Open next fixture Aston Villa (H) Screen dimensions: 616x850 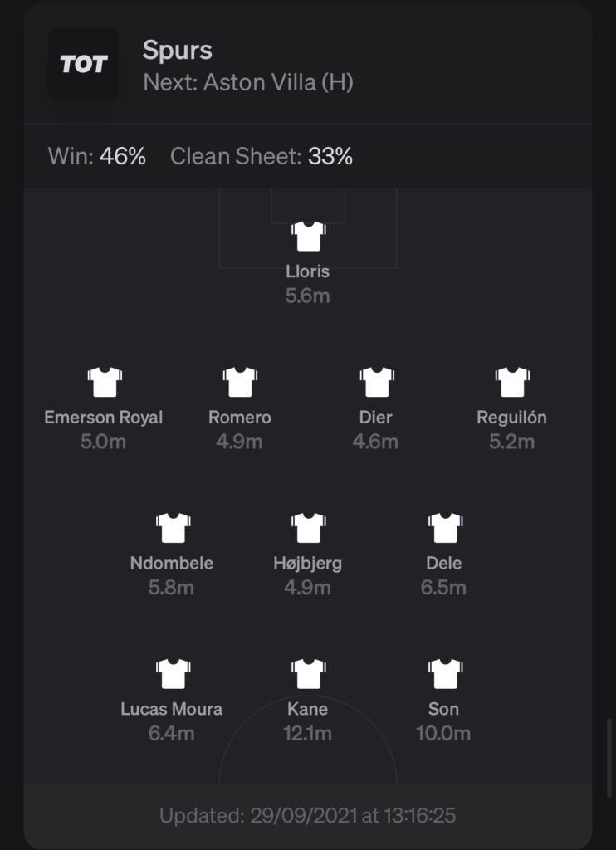(x=248, y=83)
